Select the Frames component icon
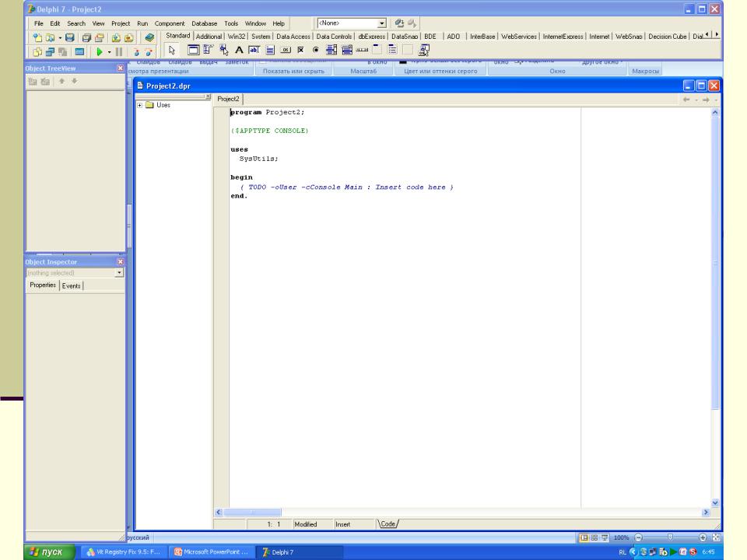 coord(194,50)
